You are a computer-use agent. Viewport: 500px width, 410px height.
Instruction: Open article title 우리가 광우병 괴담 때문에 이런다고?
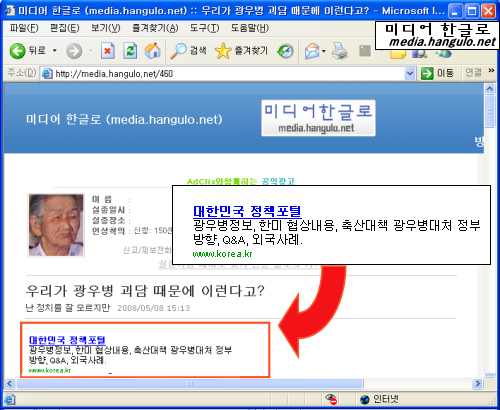click(x=145, y=291)
